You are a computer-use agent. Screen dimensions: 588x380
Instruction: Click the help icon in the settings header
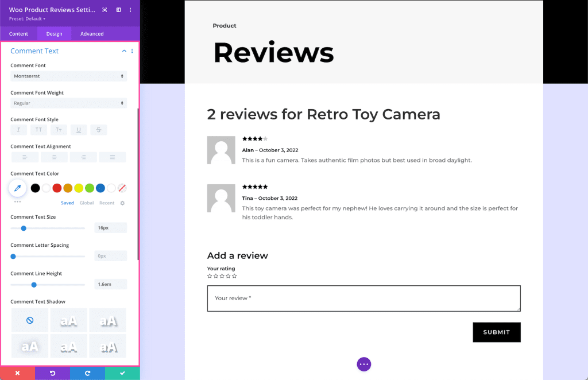coord(105,10)
